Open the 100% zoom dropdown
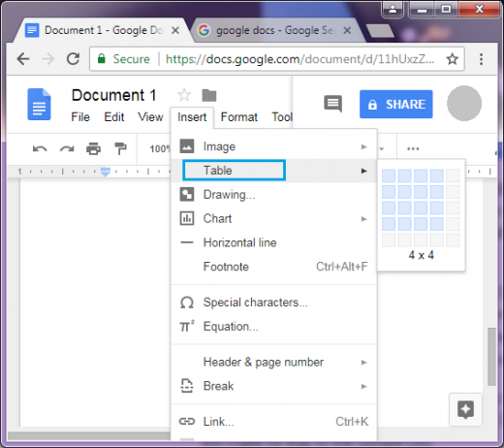504x448 pixels. tap(160, 148)
